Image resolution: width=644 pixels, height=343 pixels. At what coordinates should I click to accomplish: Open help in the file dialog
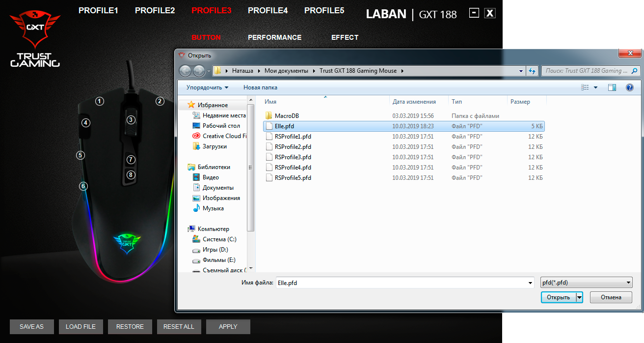[630, 87]
